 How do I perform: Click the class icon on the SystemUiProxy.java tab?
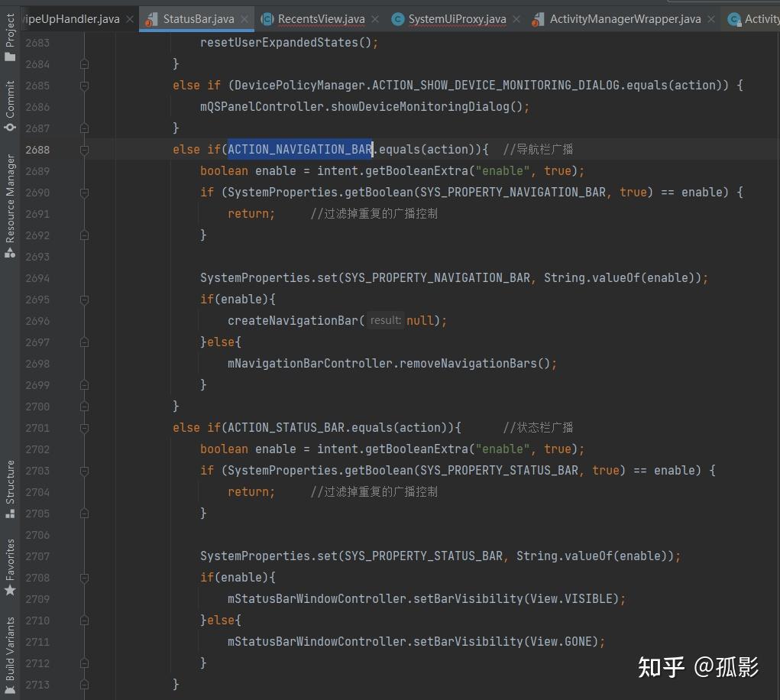pyautogui.click(x=398, y=18)
